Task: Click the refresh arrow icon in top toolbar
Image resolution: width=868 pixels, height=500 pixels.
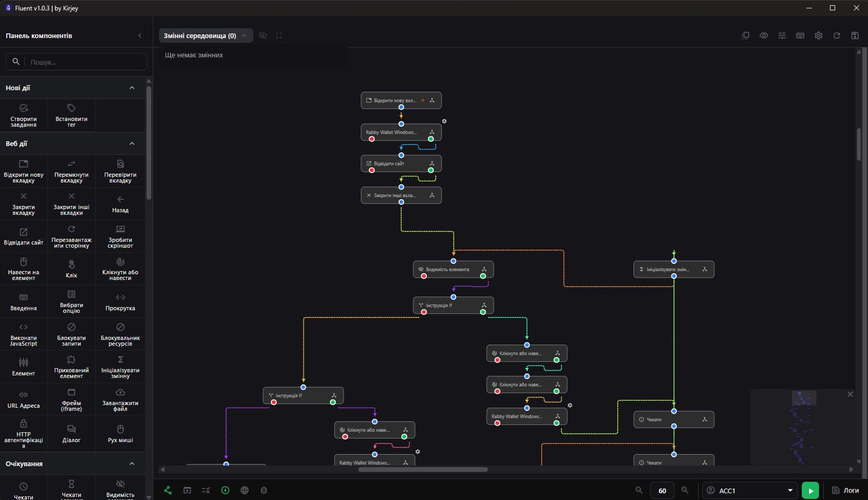Action: [837, 35]
